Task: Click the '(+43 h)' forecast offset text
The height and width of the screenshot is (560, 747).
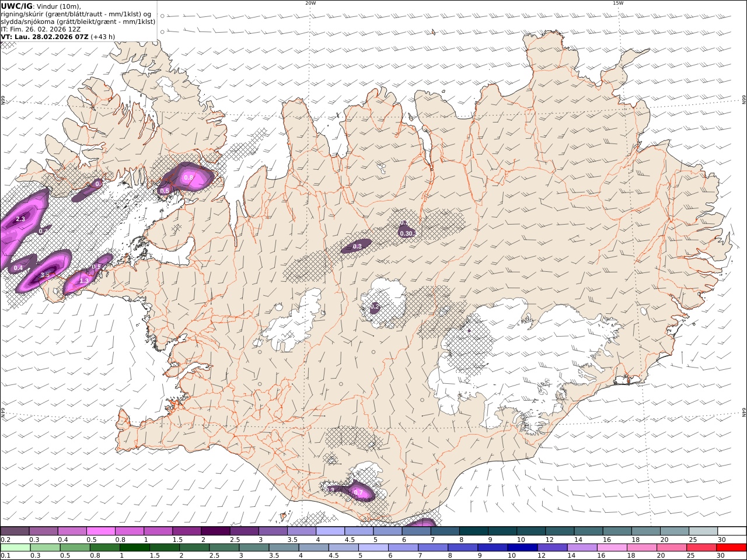Action: (103, 37)
